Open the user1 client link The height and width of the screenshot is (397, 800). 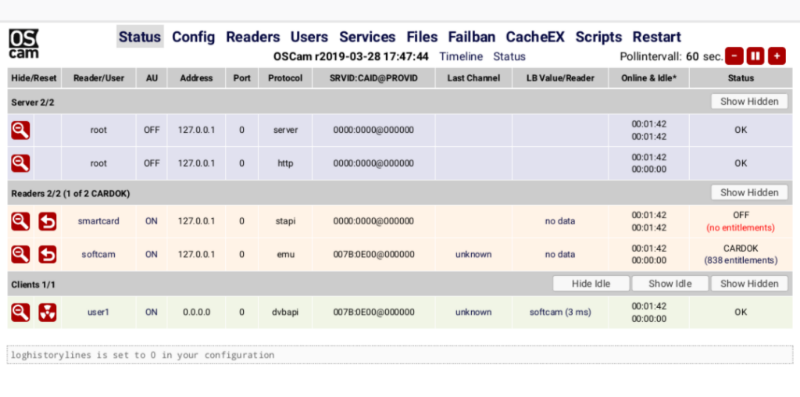(98, 312)
